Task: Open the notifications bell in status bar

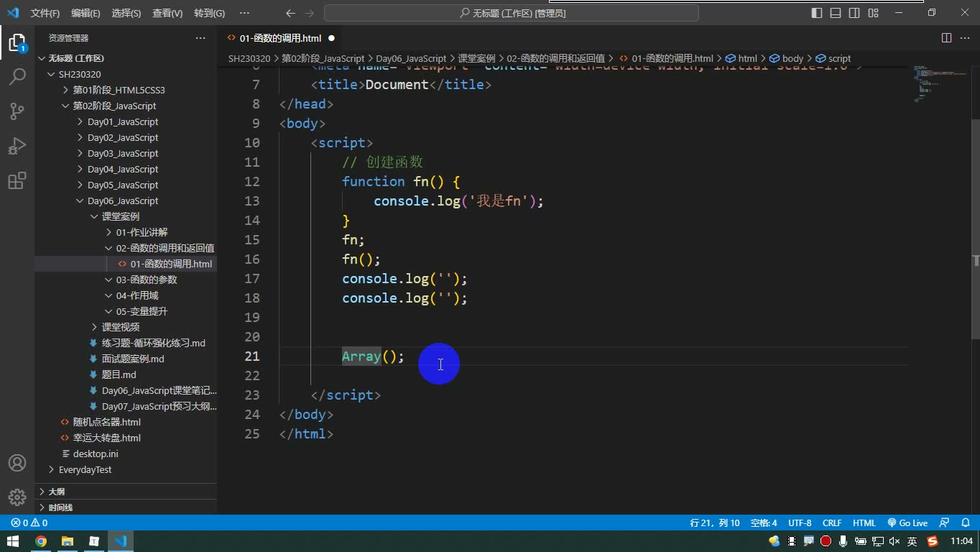Action: click(x=965, y=523)
